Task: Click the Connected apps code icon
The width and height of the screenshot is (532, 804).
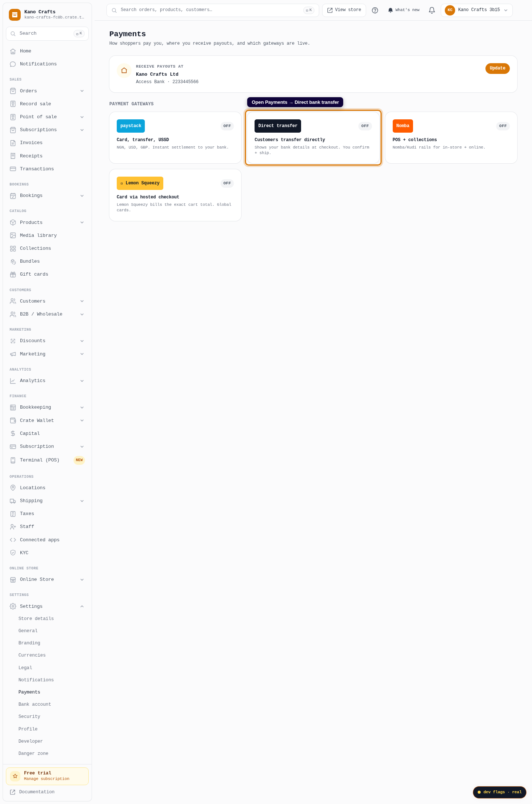Action: 13,540
